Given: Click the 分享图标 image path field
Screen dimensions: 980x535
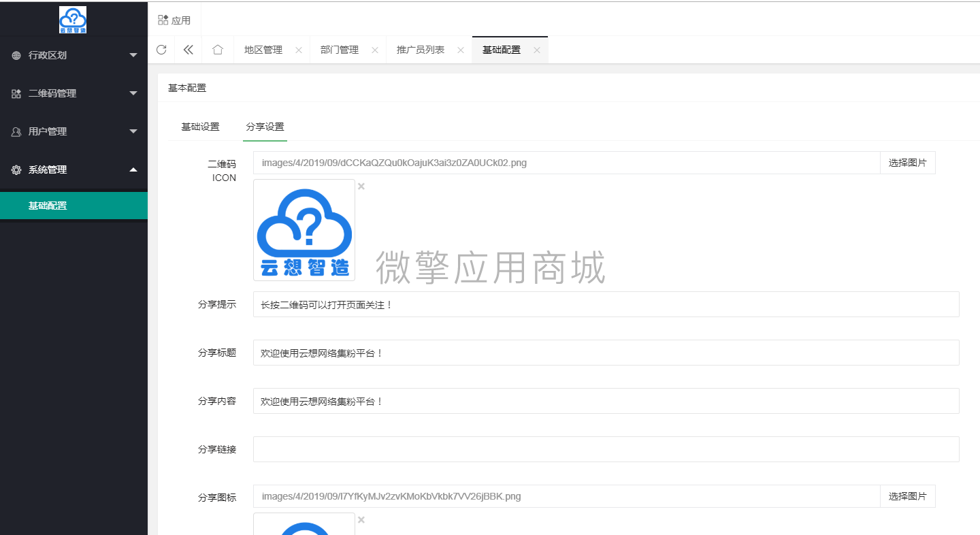Looking at the screenshot, I should [x=567, y=496].
